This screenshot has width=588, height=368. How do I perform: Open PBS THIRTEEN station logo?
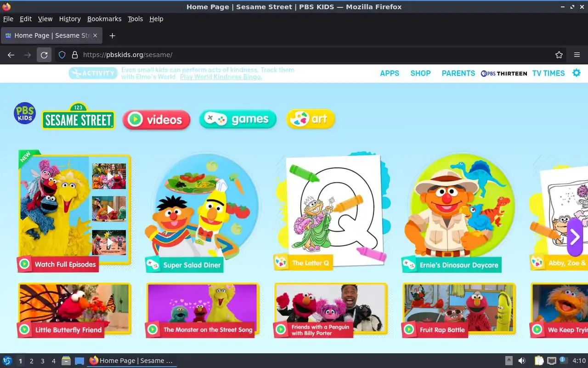pyautogui.click(x=504, y=73)
